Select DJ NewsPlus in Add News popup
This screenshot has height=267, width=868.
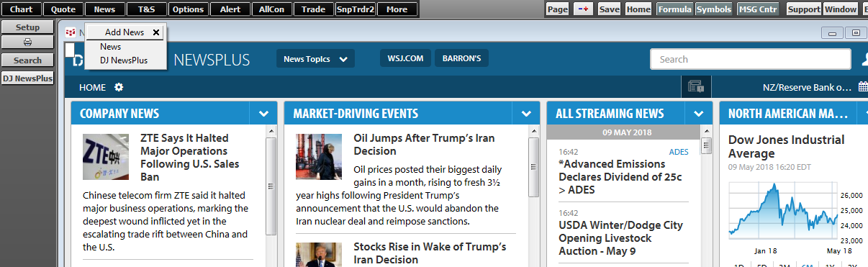(x=124, y=60)
